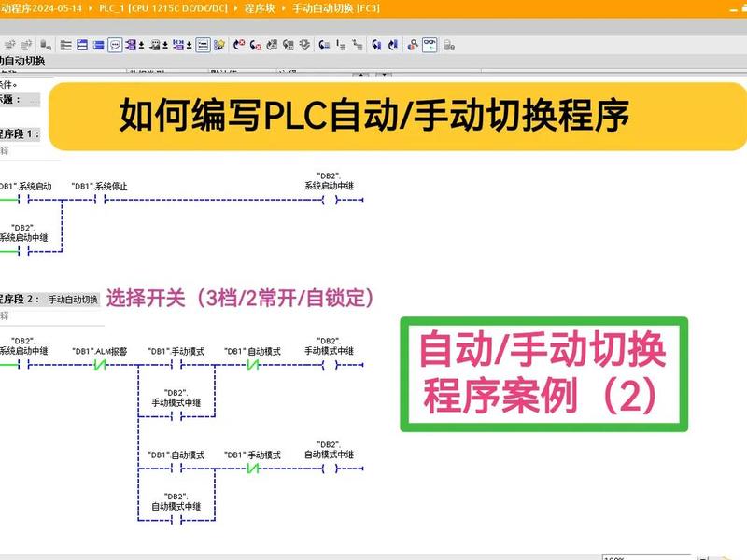The width and height of the screenshot is (747, 560).
Task: Select the 系统启动中继 coil in network 1
Action: (x=330, y=200)
